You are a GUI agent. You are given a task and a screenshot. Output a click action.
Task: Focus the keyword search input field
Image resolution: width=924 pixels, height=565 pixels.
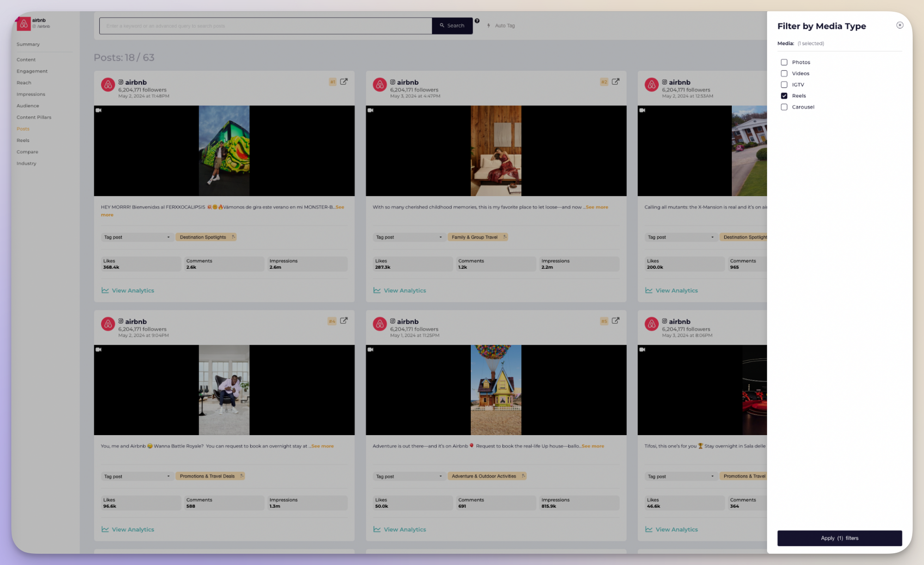click(266, 25)
